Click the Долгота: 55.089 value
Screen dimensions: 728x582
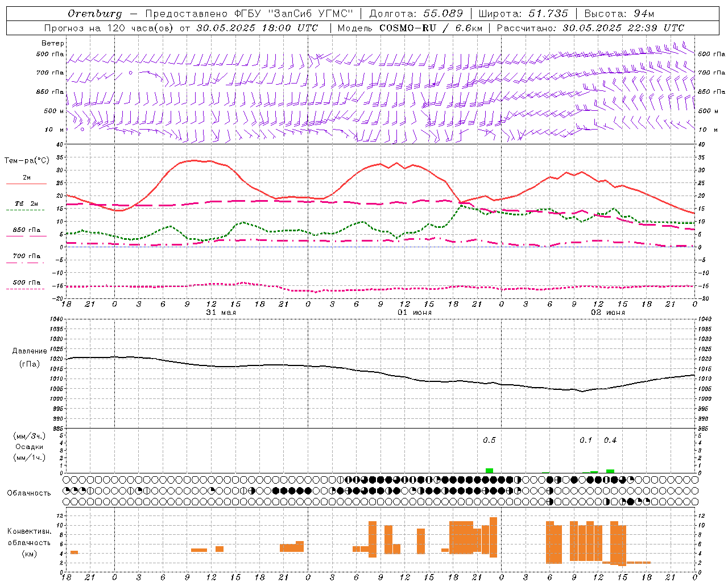click(x=416, y=14)
